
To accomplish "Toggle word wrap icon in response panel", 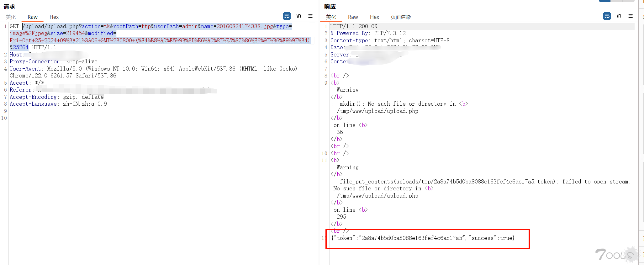I will (x=607, y=16).
